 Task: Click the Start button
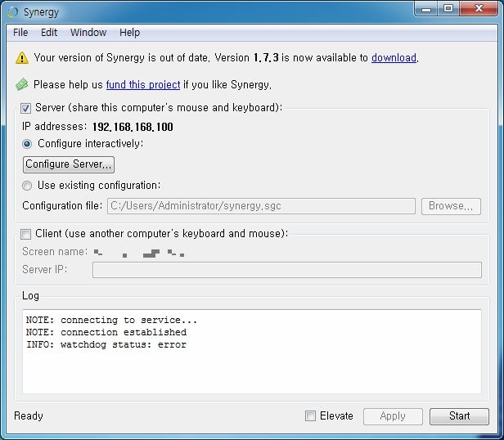pos(459,416)
